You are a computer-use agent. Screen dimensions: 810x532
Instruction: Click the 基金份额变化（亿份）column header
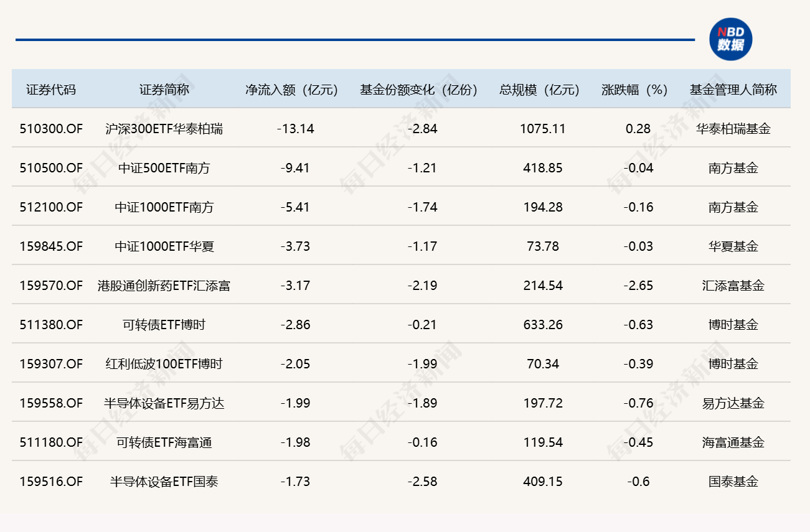click(x=418, y=90)
